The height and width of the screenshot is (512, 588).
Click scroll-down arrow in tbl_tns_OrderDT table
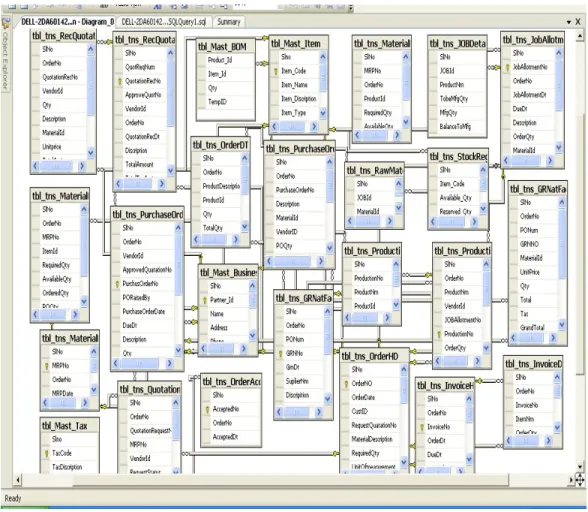[x=244, y=227]
